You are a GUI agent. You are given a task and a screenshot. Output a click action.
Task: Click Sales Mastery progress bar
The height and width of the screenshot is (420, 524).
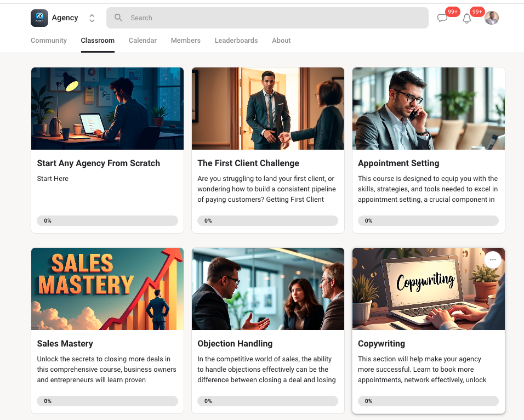pyautogui.click(x=107, y=401)
